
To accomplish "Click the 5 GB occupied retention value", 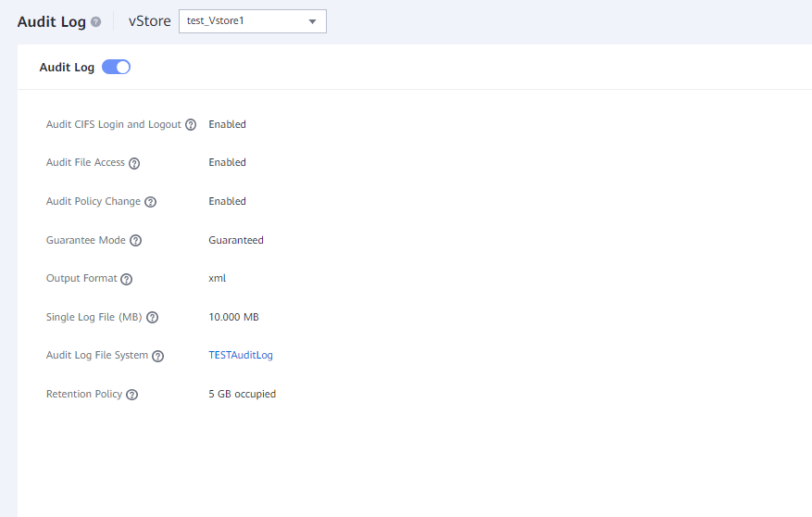I will [242, 394].
